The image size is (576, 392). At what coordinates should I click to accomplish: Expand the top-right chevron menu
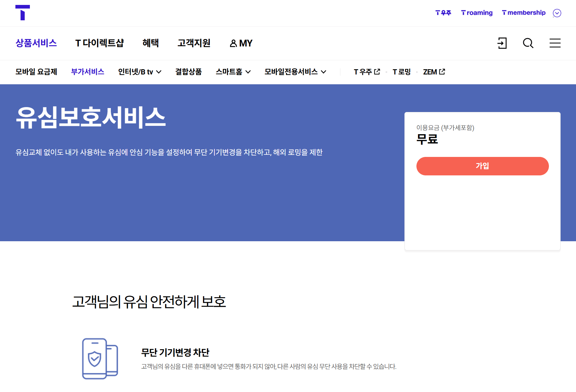point(557,13)
